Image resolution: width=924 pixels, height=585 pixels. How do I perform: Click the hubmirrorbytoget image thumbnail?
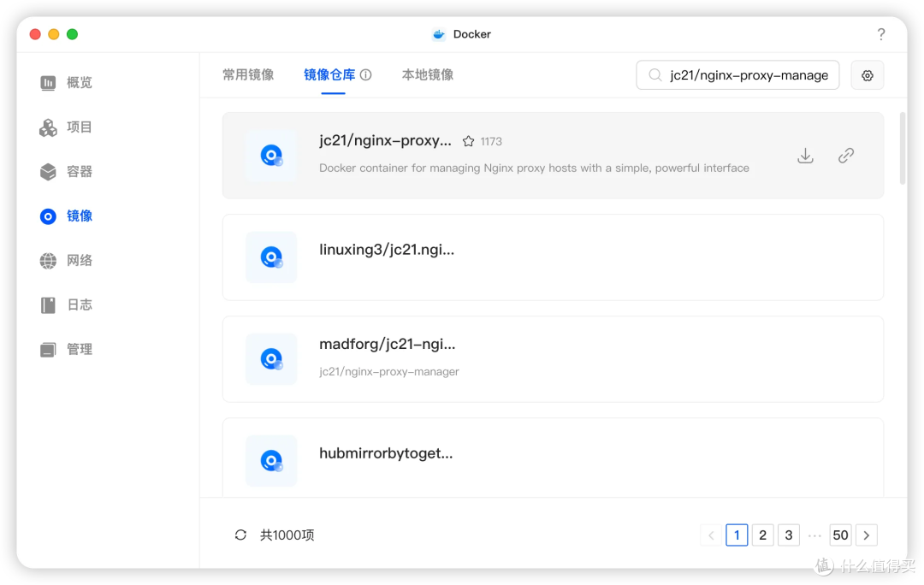click(x=271, y=461)
